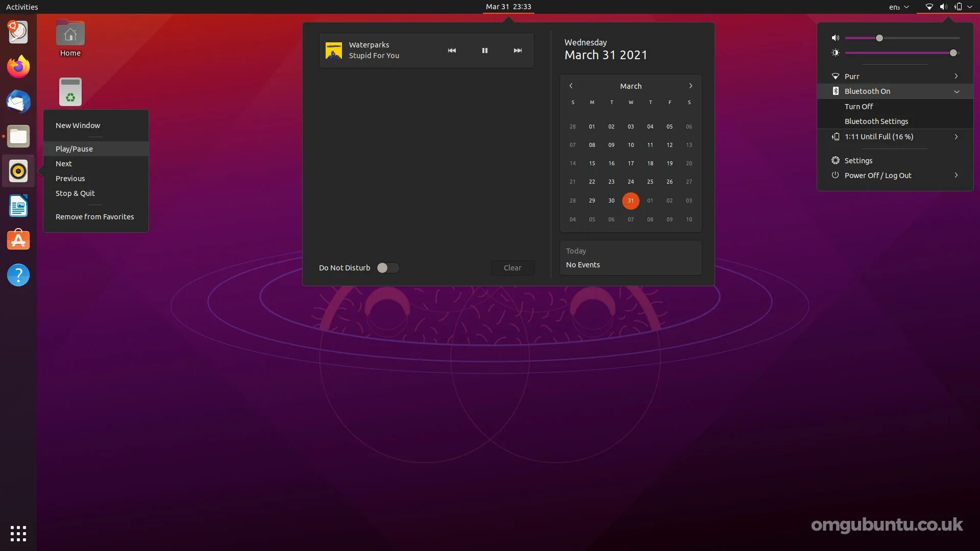Open the Help icon in dock
The image size is (980, 551).
click(18, 275)
